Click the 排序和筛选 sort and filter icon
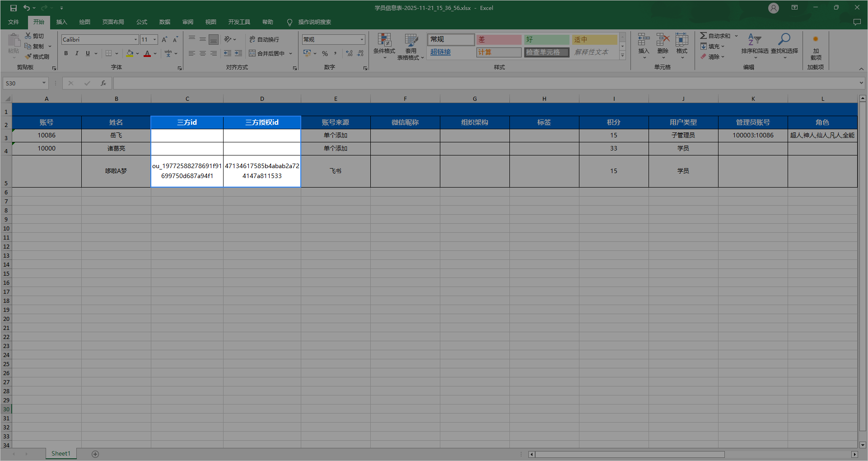This screenshot has width=868, height=461. tap(754, 41)
